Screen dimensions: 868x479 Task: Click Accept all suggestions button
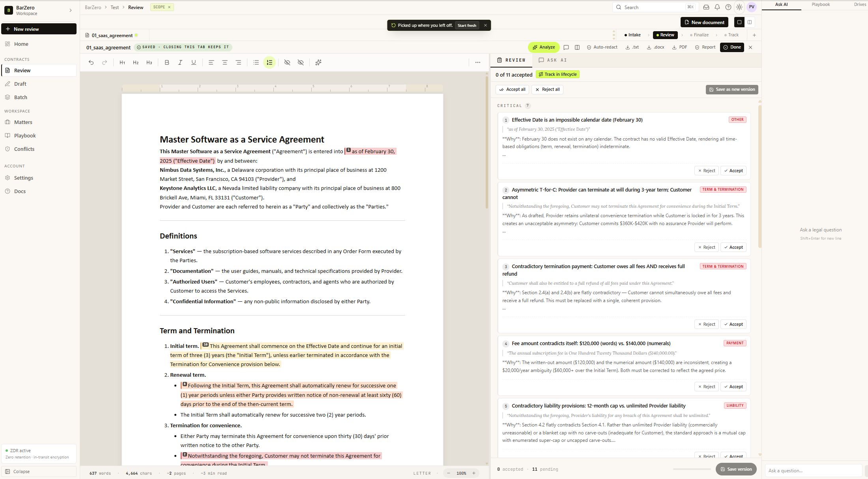512,89
